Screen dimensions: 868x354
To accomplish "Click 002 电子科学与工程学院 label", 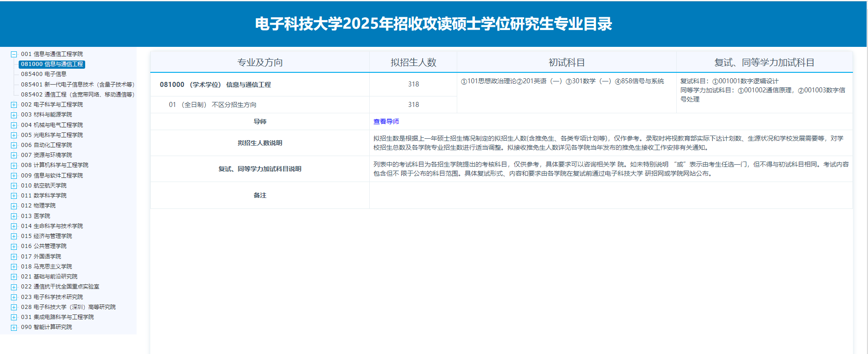I will click(x=52, y=105).
